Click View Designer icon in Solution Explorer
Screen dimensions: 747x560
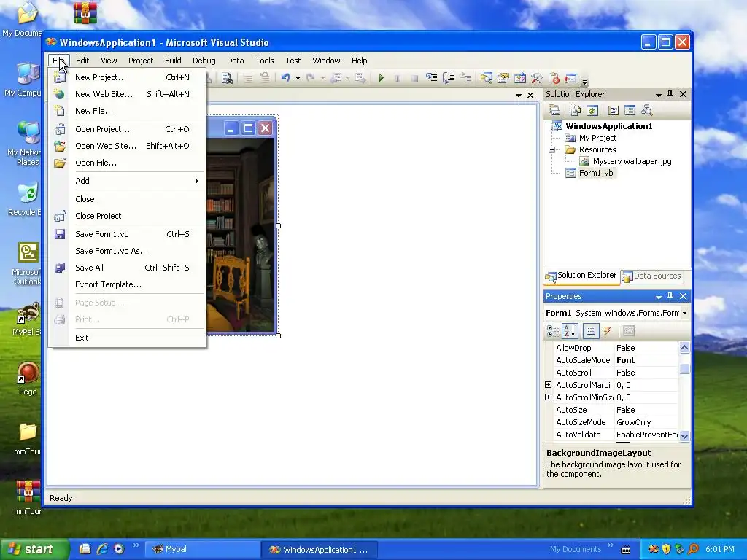(x=630, y=111)
